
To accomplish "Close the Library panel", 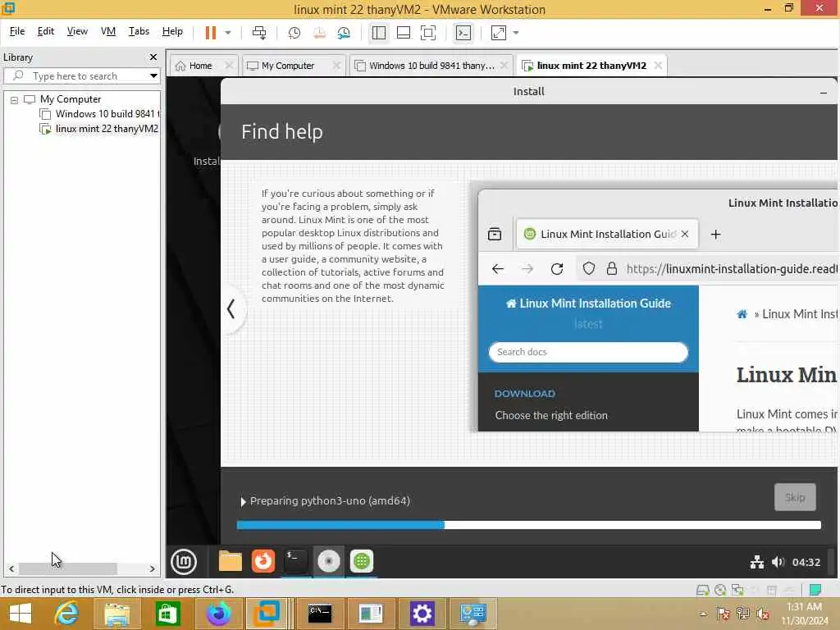I will tap(153, 57).
